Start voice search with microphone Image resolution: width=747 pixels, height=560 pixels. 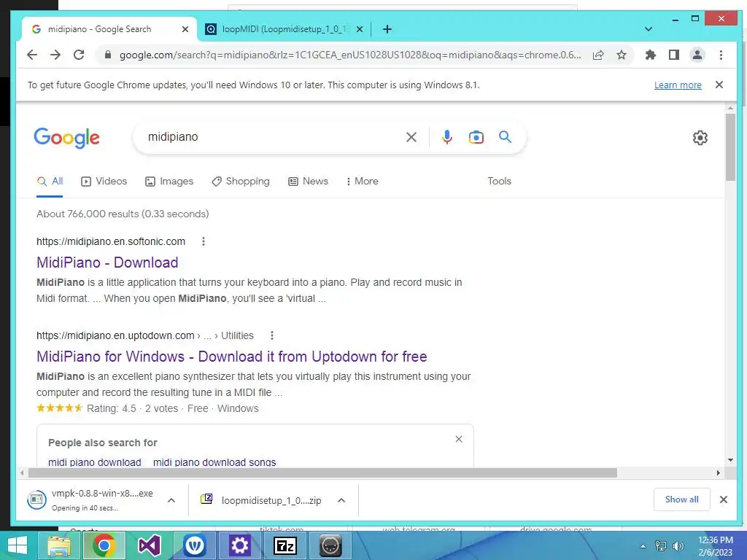(x=447, y=137)
